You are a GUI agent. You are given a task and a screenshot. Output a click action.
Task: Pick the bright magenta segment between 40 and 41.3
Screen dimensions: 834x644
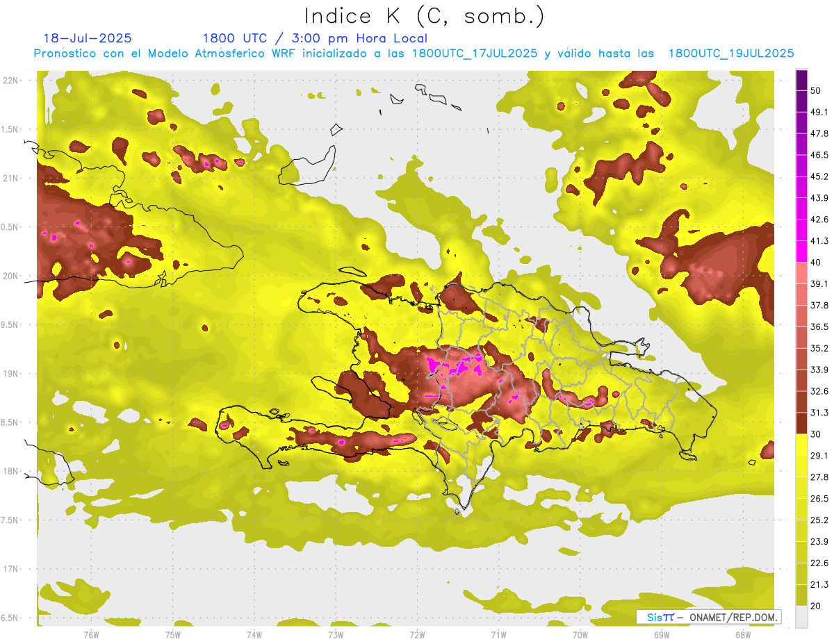click(x=801, y=251)
